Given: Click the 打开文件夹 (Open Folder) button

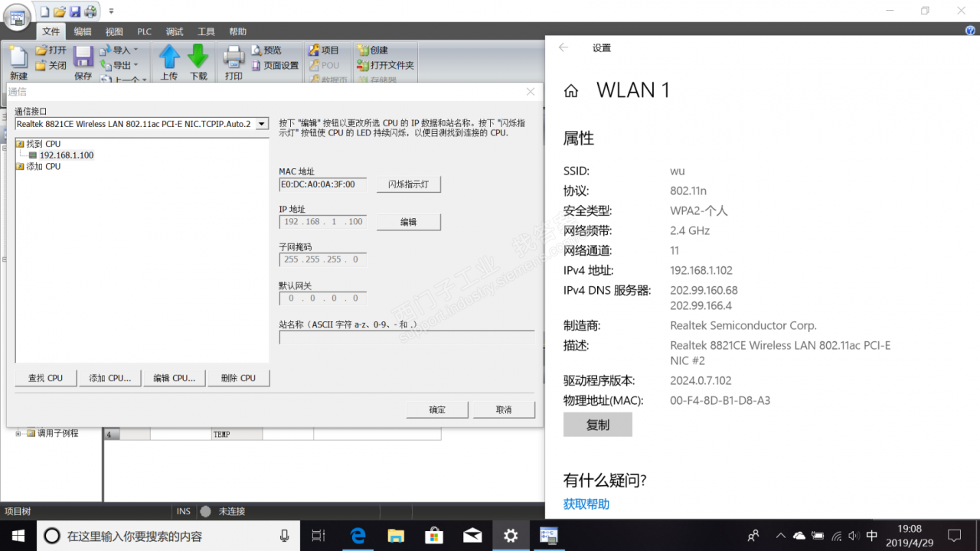Looking at the screenshot, I should coord(385,66).
